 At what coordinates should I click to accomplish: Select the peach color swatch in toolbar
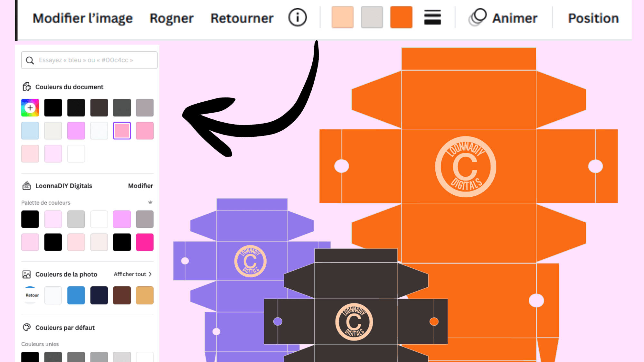[342, 17]
